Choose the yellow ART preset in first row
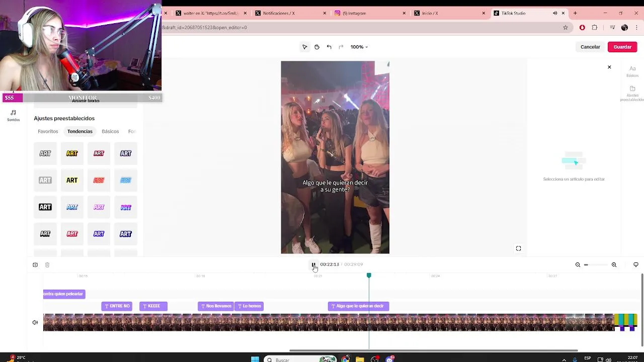Viewport: 644px width, 362px height. coord(72,153)
